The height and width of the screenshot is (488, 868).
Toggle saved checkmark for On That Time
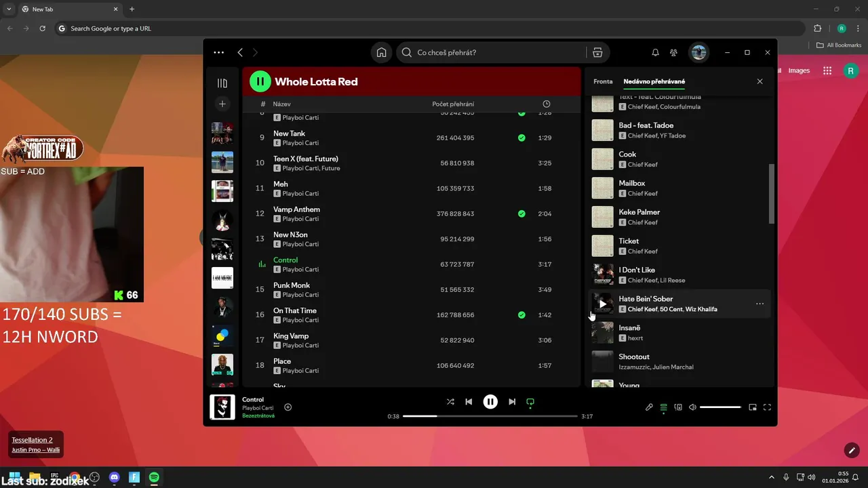pos(521,315)
